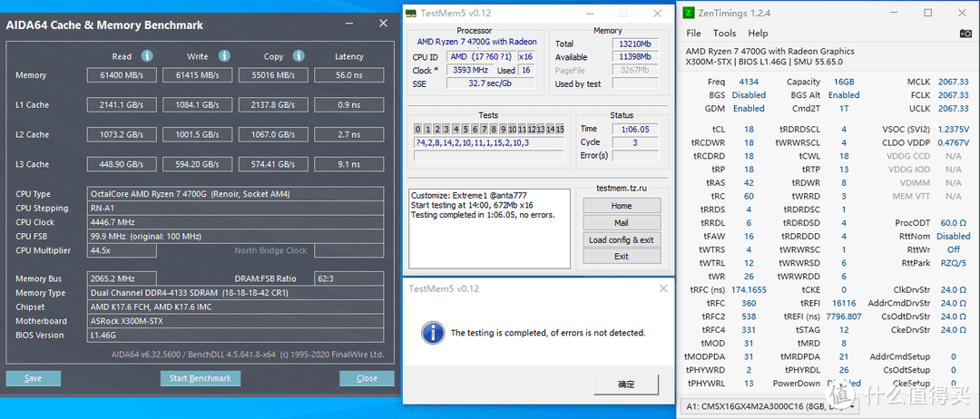Click the Mail button in TestMem5
The height and width of the screenshot is (419, 980).
click(x=622, y=222)
